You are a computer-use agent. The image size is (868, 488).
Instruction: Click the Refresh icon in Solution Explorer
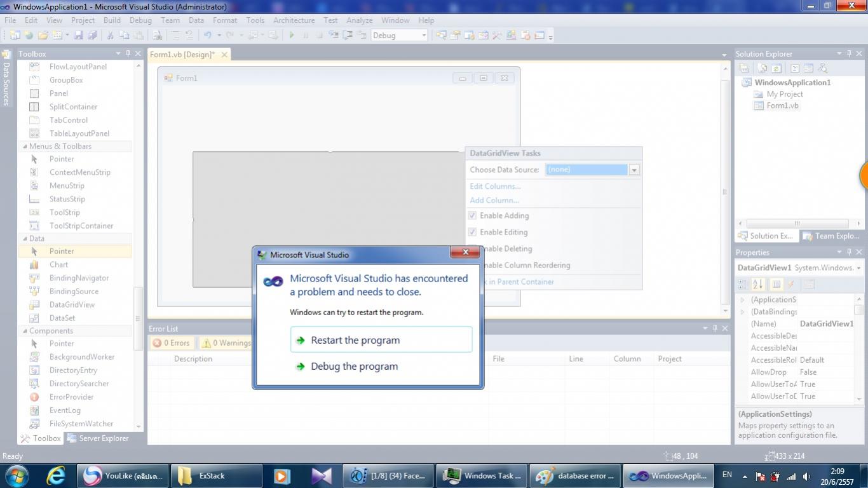[x=776, y=68]
